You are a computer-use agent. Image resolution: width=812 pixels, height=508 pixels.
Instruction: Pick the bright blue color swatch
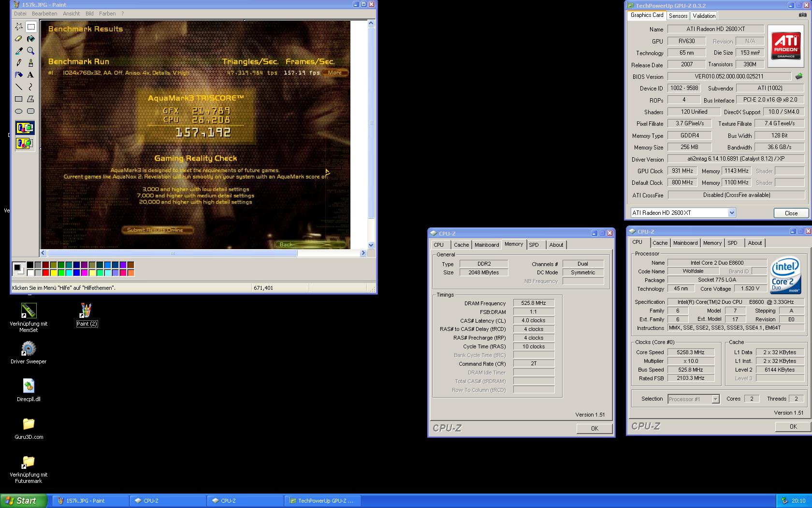pos(76,273)
